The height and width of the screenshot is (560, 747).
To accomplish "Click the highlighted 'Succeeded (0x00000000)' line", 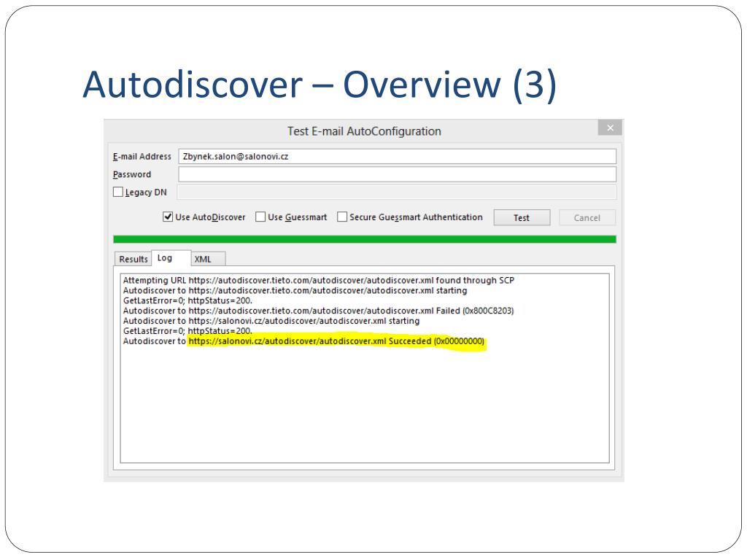I will pos(303,341).
